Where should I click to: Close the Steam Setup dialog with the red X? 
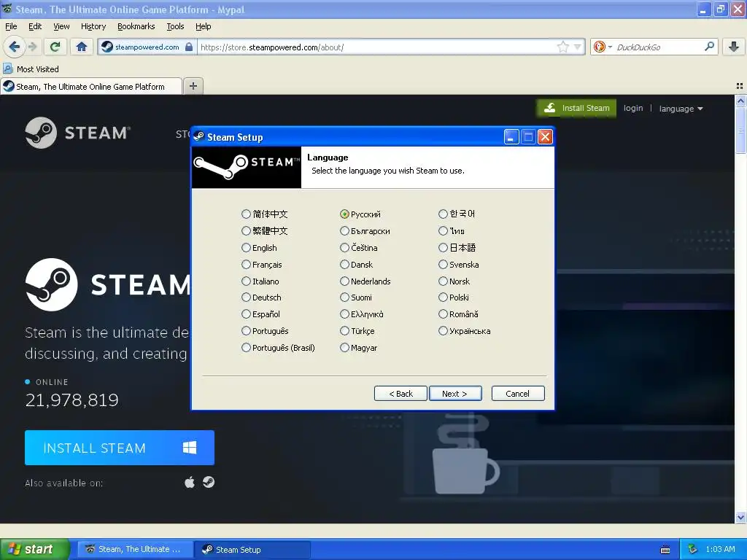click(x=545, y=137)
